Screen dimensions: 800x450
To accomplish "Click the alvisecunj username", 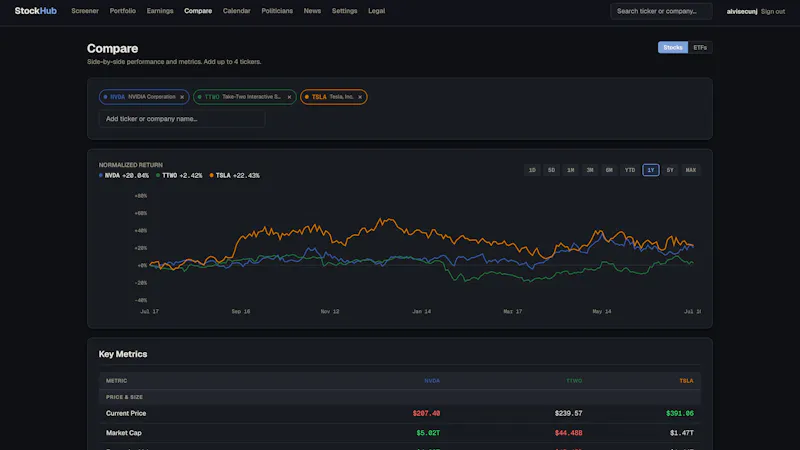I will [x=742, y=11].
